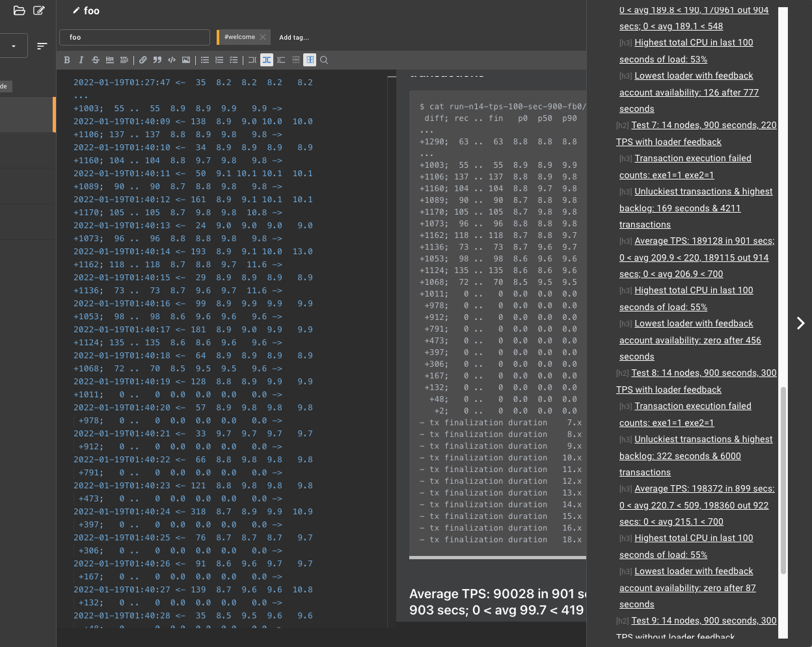Insert a hyperlink using the link icon
Screen dimensions: 812x647
click(143, 60)
